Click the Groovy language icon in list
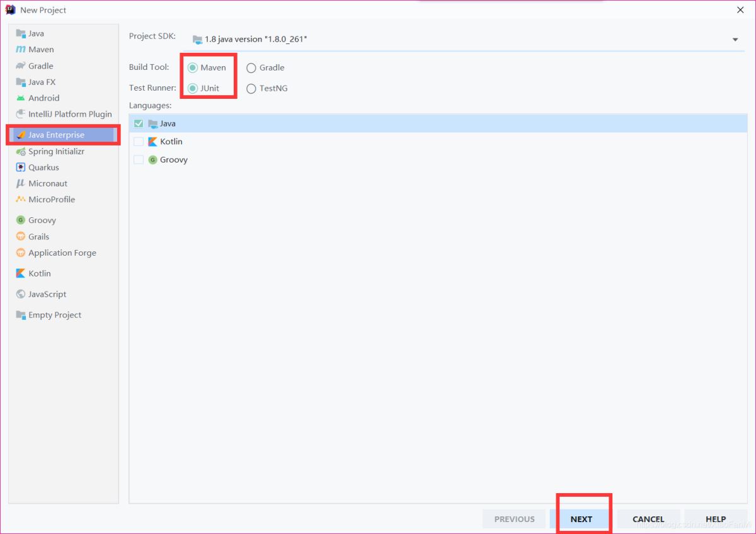The width and height of the screenshot is (756, 534). 152,160
